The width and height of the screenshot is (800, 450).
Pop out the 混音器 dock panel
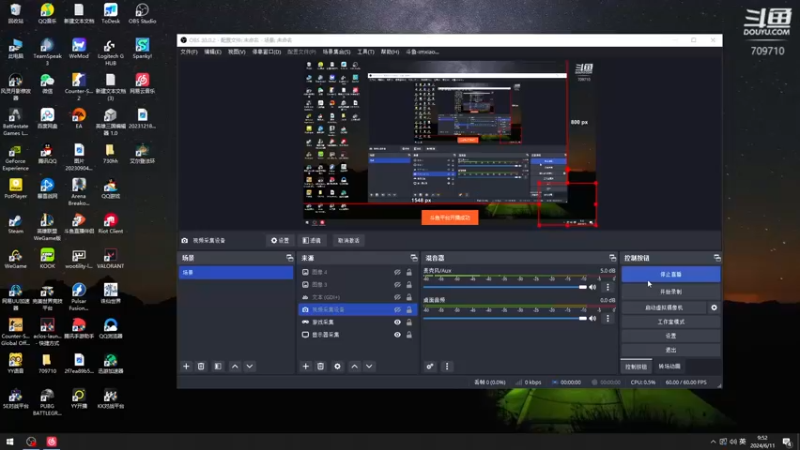[612, 258]
